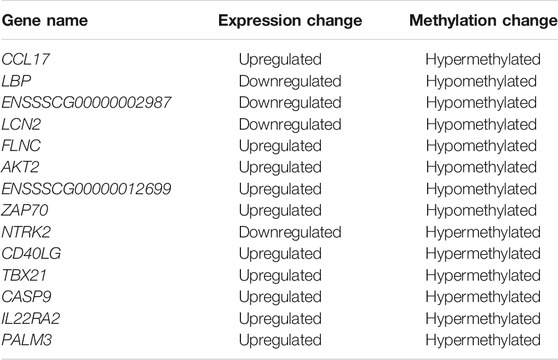The image size is (558, 360).
Task: Select Downregulated value in NTRK2 row
Action: pyautogui.click(x=290, y=232)
